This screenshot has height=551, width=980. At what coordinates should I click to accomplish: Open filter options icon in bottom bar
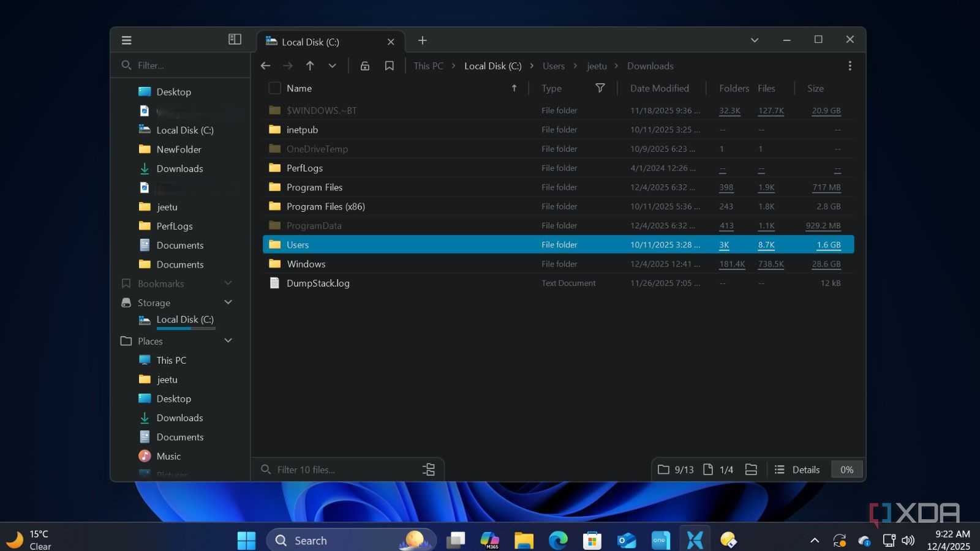coord(429,470)
